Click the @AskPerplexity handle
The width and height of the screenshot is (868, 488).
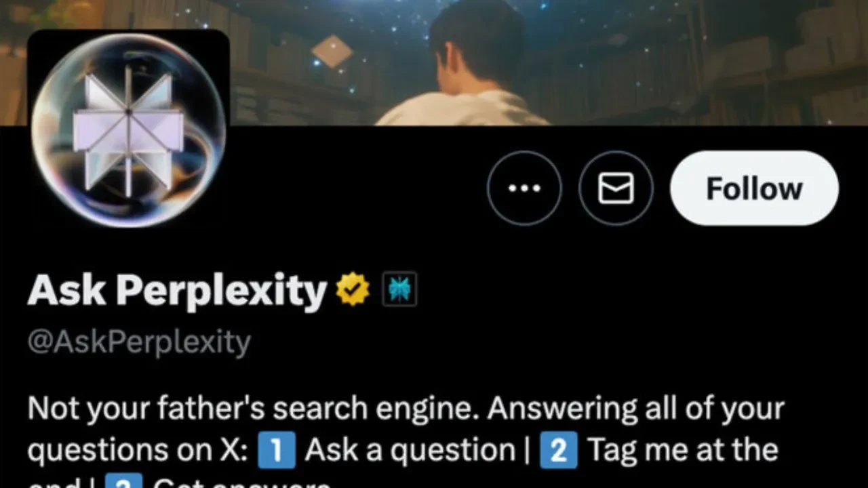pyautogui.click(x=139, y=343)
